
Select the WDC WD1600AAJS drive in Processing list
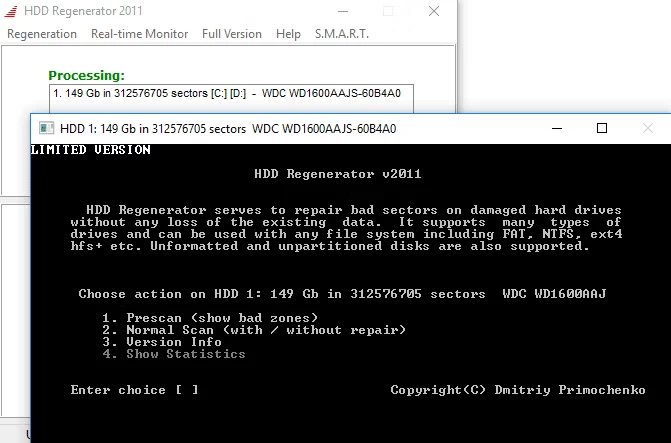pos(230,94)
